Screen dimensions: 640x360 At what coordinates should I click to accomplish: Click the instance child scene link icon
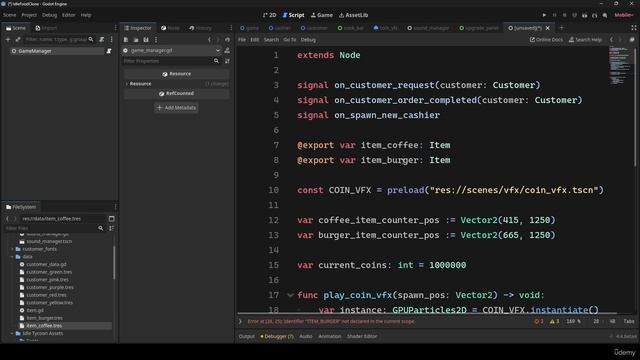(x=18, y=40)
